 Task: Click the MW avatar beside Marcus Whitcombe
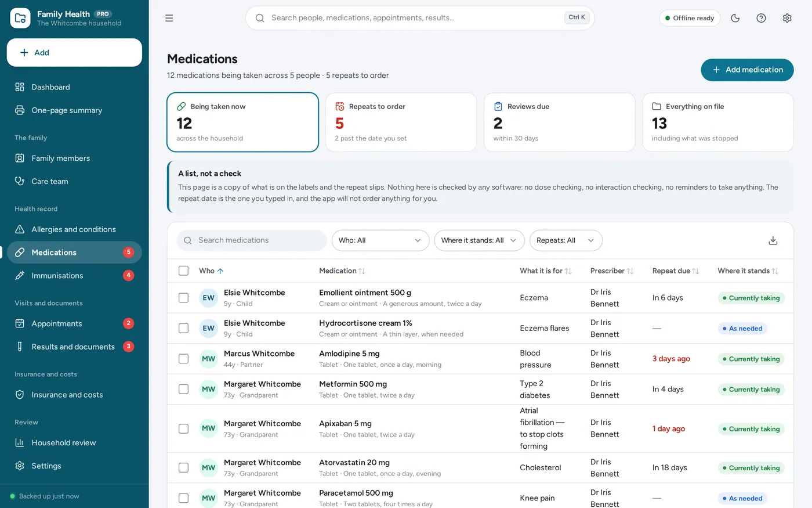[x=208, y=359]
